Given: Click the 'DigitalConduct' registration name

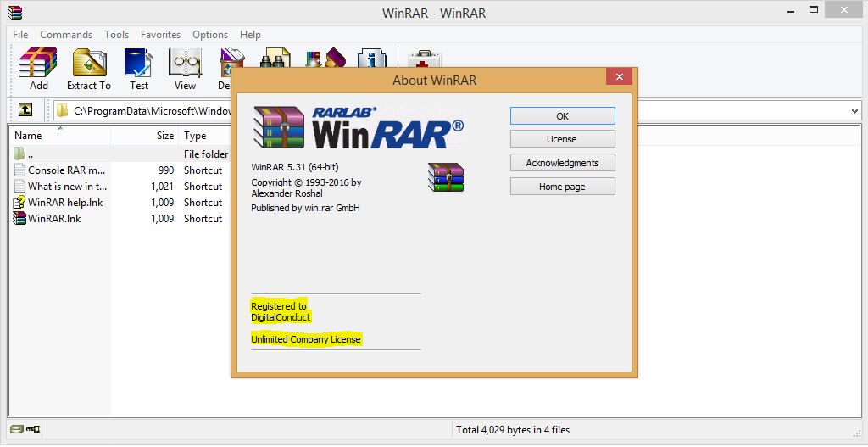Looking at the screenshot, I should pyautogui.click(x=281, y=317).
